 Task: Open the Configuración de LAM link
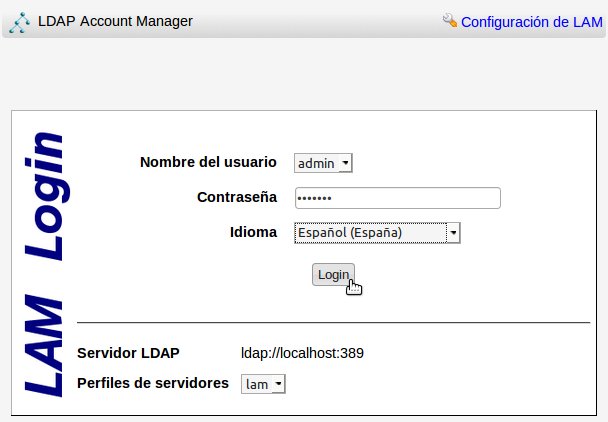tap(532, 22)
